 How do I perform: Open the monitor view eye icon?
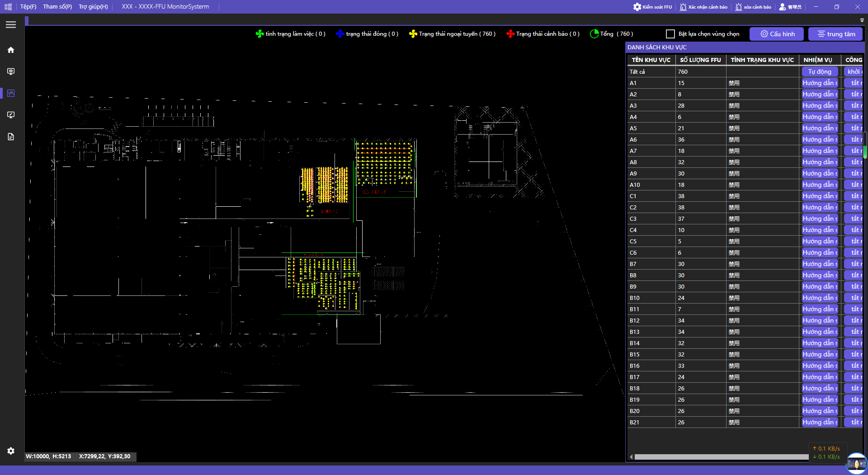click(x=11, y=71)
